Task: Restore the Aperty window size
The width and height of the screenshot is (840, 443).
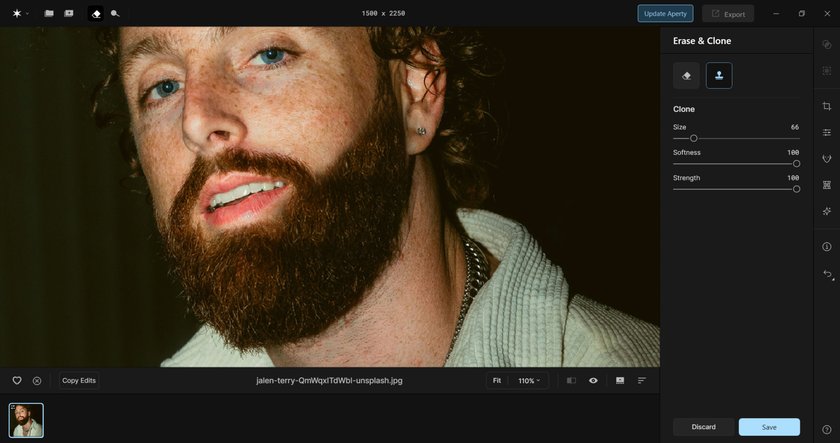Action: [801, 13]
